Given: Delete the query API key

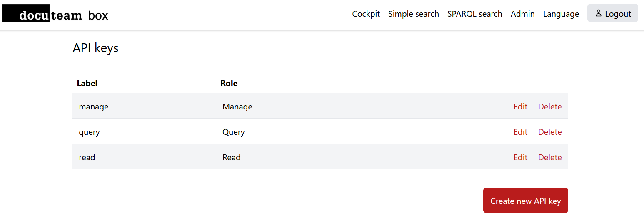Looking at the screenshot, I should tap(549, 132).
